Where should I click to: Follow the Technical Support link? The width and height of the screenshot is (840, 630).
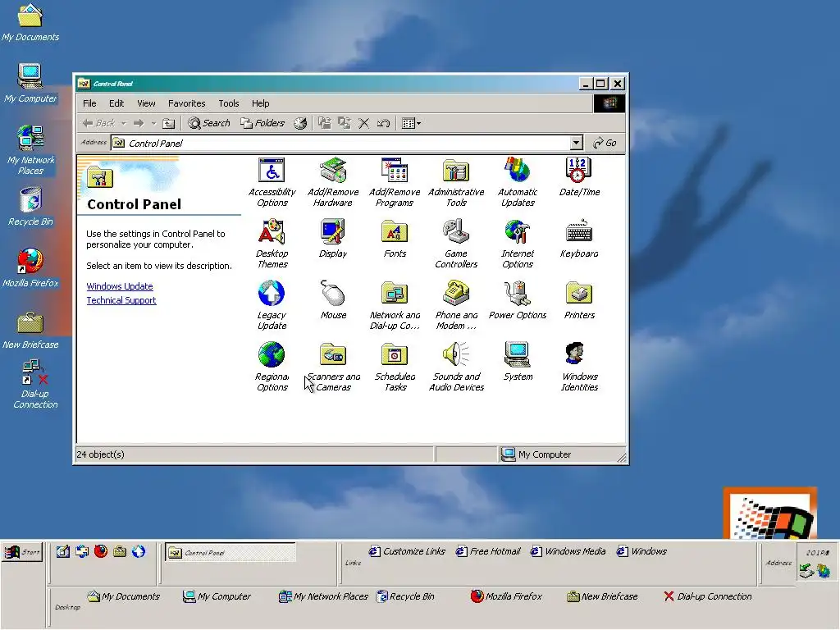pyautogui.click(x=121, y=300)
